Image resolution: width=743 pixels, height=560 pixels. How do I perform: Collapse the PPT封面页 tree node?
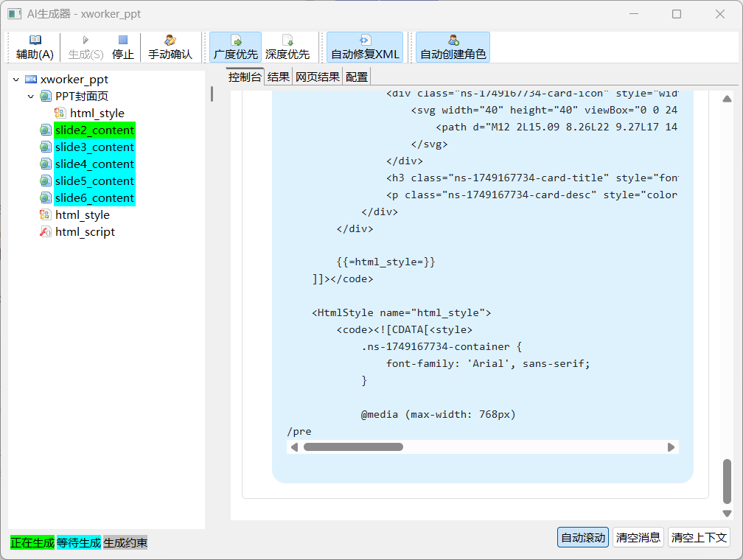pyautogui.click(x=31, y=97)
